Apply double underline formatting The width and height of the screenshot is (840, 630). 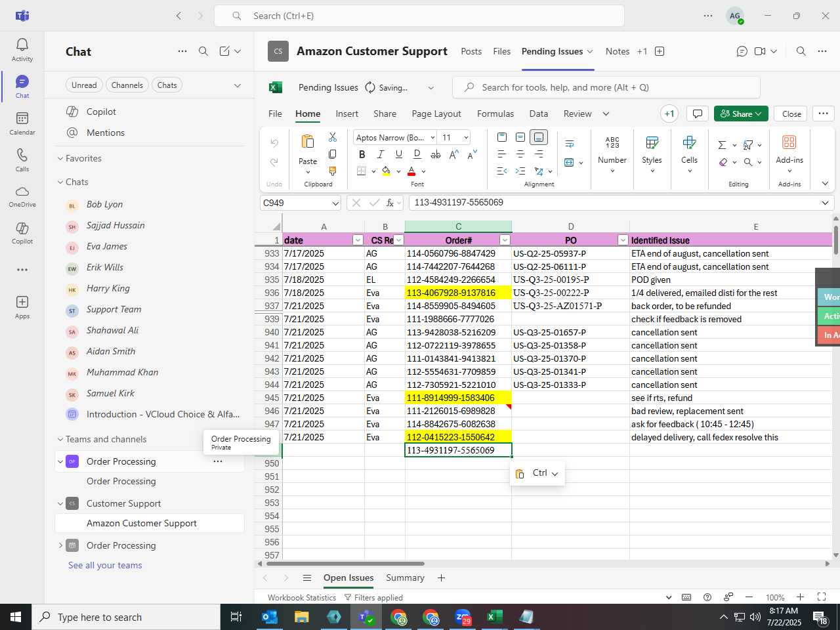(417, 154)
